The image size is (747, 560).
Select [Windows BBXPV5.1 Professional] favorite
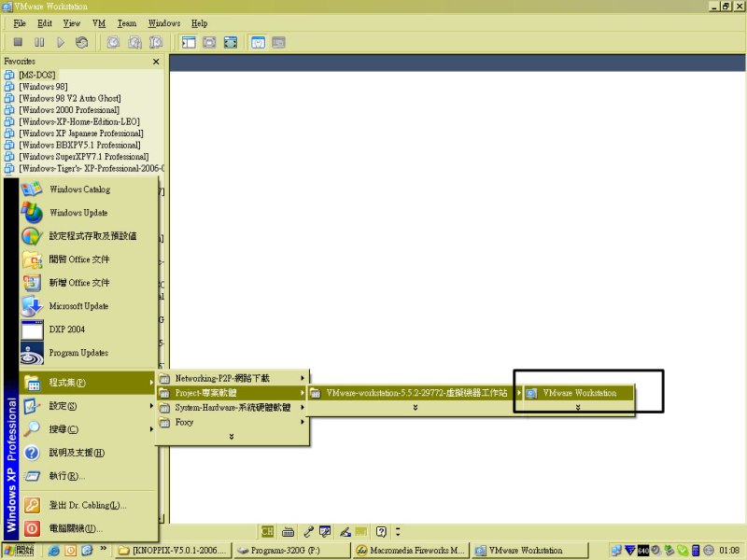79,145
